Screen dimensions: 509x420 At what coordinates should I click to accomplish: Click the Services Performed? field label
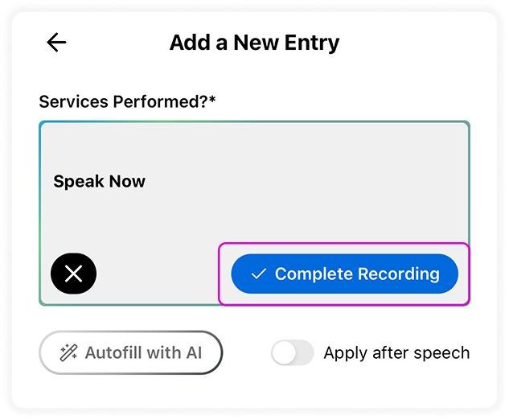(123, 101)
